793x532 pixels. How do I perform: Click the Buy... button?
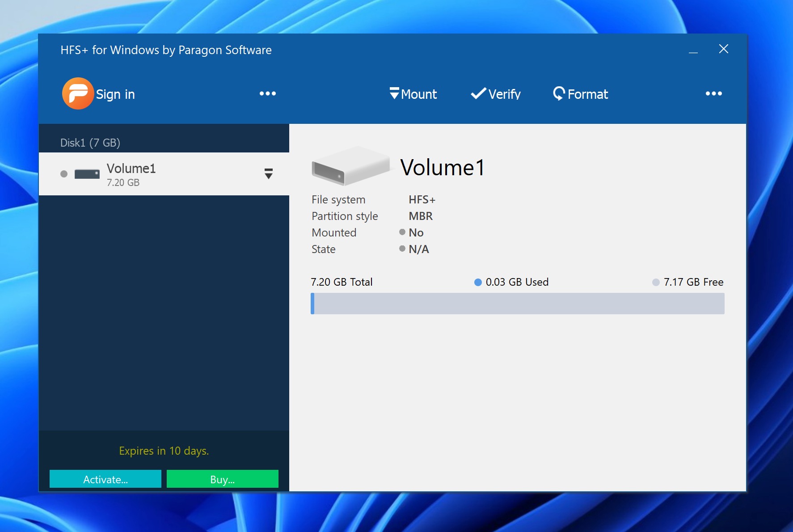click(x=223, y=479)
